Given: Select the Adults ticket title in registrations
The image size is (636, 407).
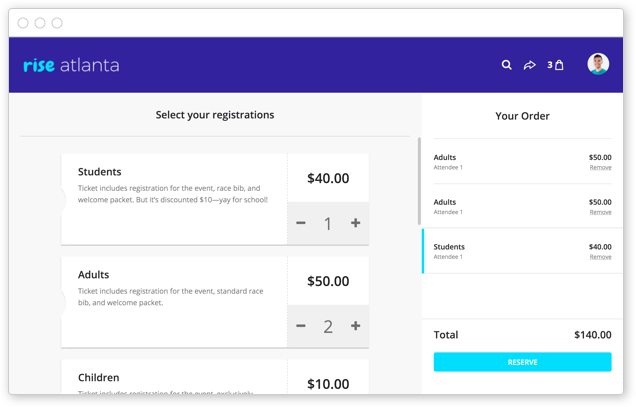Looking at the screenshot, I should pyautogui.click(x=93, y=275).
